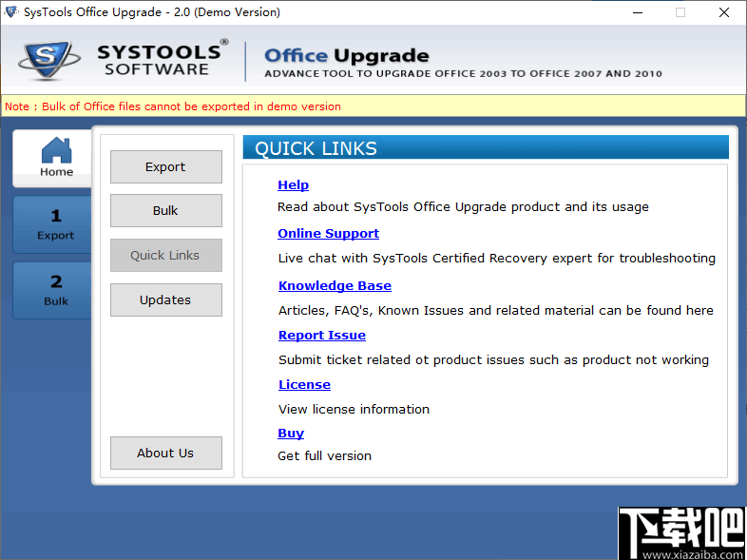Screen dimensions: 747x560
Task: Open the Online Support link
Action: (x=328, y=234)
